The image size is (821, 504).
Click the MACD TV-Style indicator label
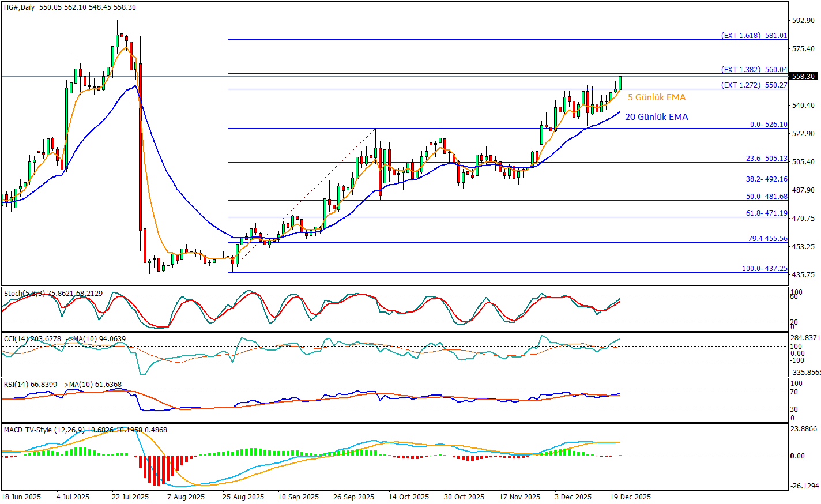point(44,430)
